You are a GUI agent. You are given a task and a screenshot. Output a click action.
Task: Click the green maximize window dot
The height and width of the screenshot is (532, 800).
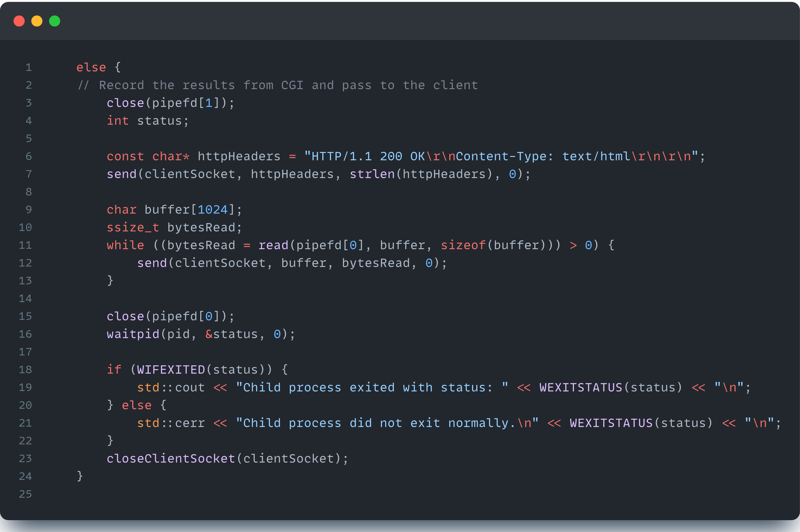[x=55, y=21]
